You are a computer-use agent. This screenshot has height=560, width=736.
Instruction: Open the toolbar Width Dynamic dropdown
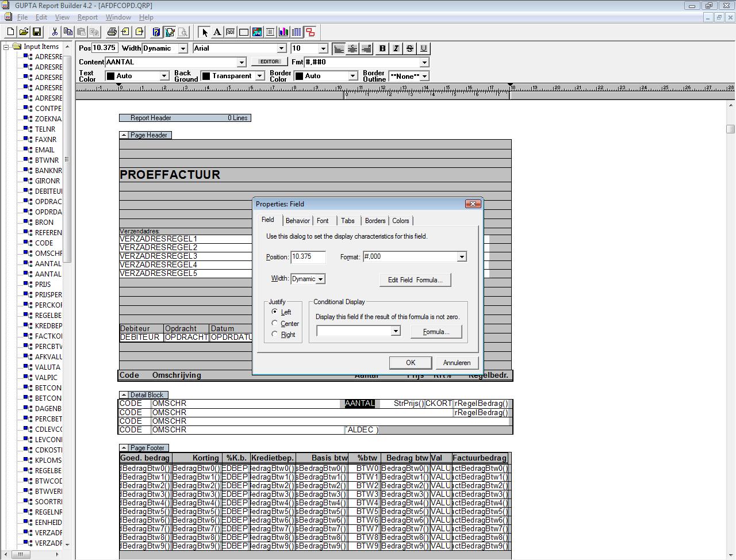tap(183, 48)
